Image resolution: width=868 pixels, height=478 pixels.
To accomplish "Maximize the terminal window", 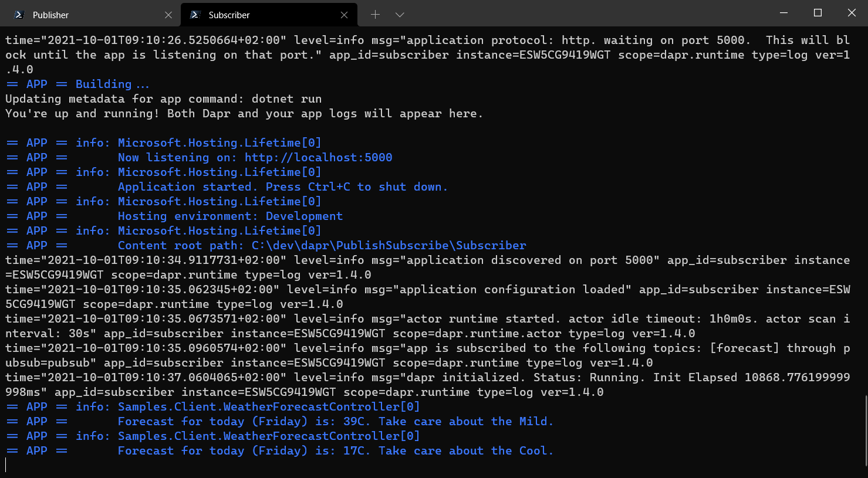I will 818,13.
